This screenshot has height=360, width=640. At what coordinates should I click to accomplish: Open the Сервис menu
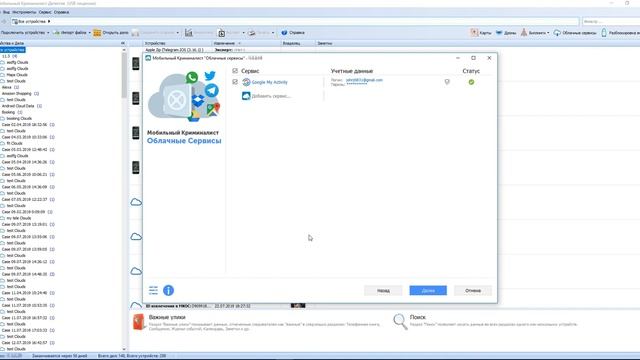[45, 12]
